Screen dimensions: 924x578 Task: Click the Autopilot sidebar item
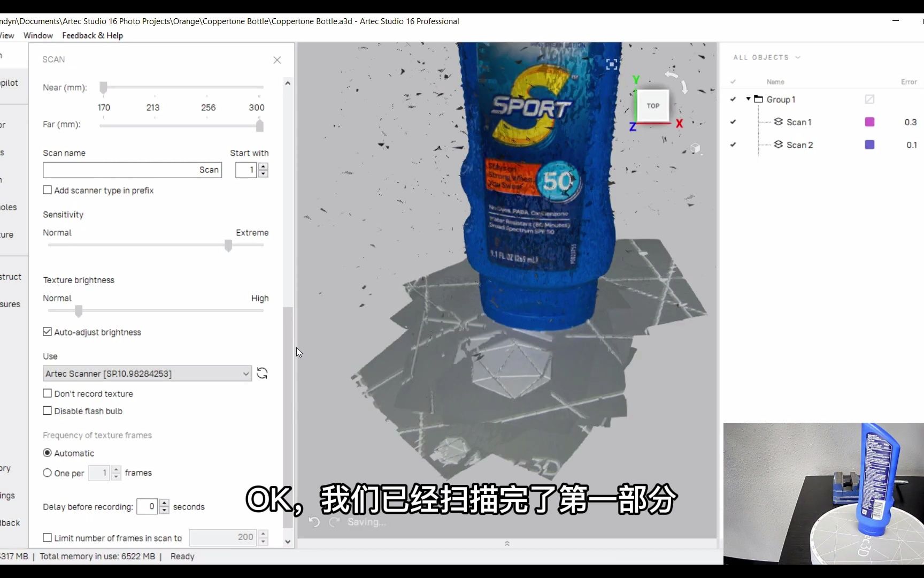pyautogui.click(x=9, y=83)
